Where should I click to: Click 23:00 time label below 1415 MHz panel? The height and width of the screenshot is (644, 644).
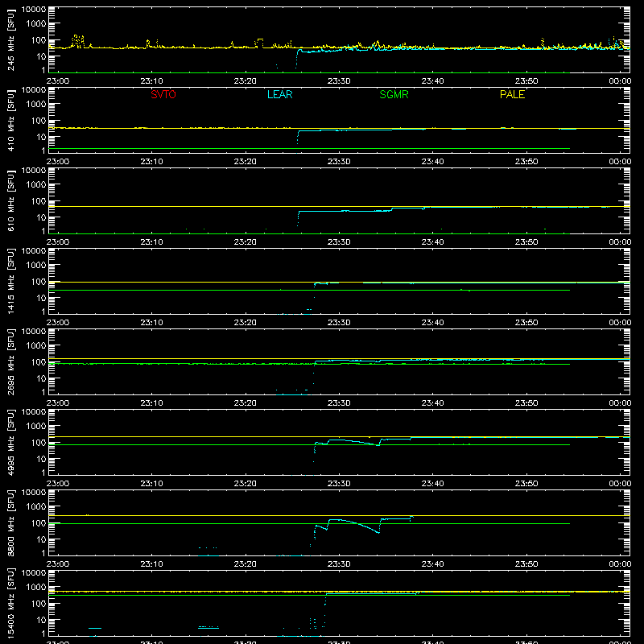[x=57, y=323]
